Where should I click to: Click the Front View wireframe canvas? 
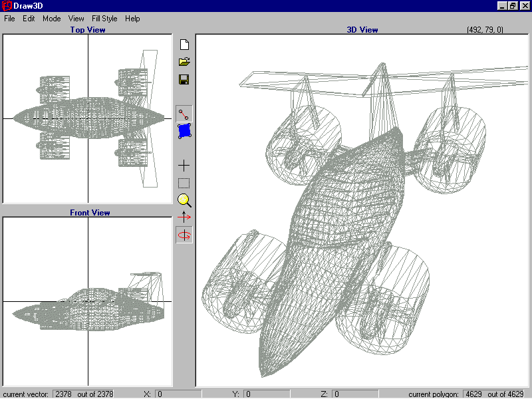[88, 302]
